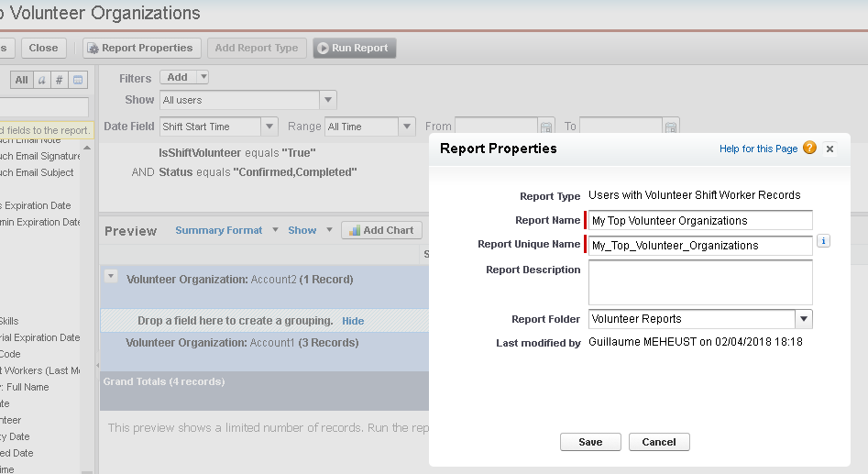Image resolution: width=868 pixels, height=474 pixels.
Task: Click the Run Report button
Action: click(355, 49)
